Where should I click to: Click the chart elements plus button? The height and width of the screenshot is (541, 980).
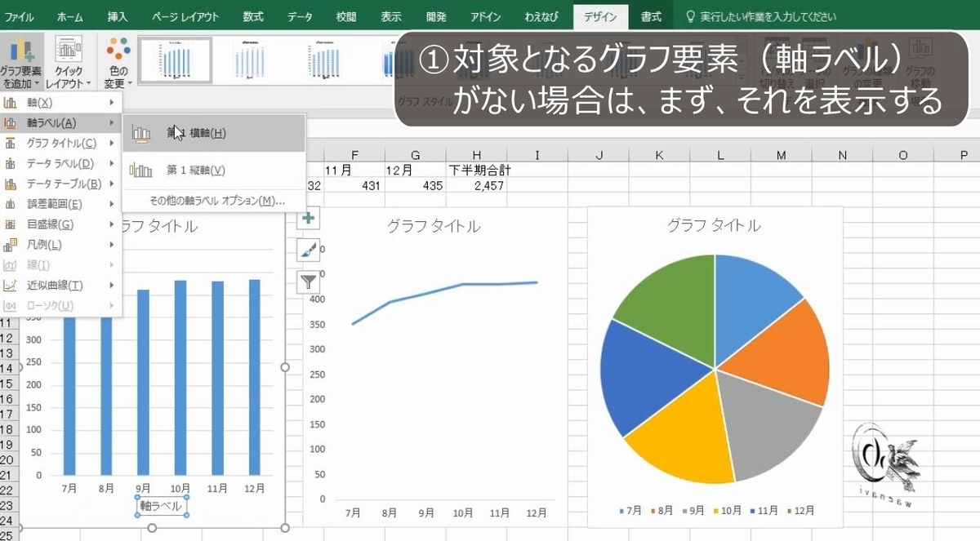click(308, 218)
